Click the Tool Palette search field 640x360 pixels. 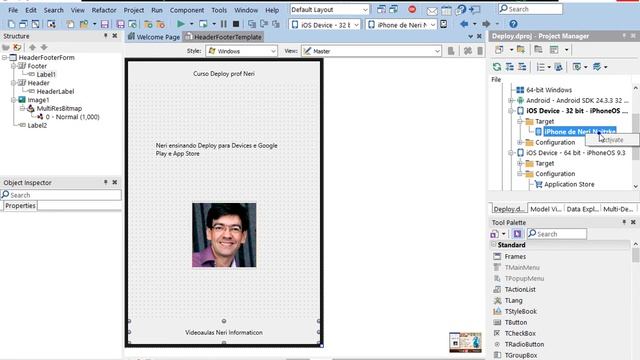[557, 234]
